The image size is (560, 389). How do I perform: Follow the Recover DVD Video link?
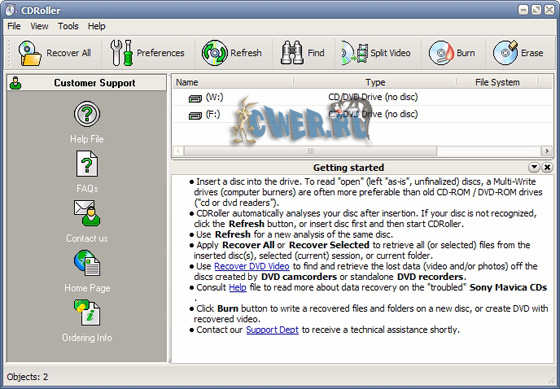tap(252, 266)
